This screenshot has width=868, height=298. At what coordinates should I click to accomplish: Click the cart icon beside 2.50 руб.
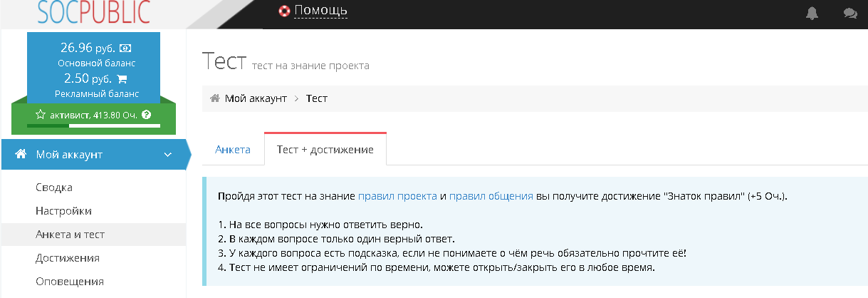[122, 79]
